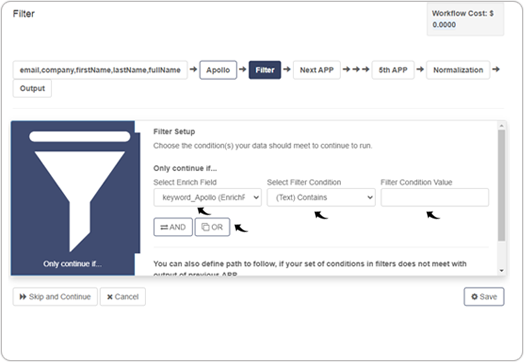The width and height of the screenshot is (524, 362).
Task: Click the Workflow Cost display
Action: (x=465, y=19)
